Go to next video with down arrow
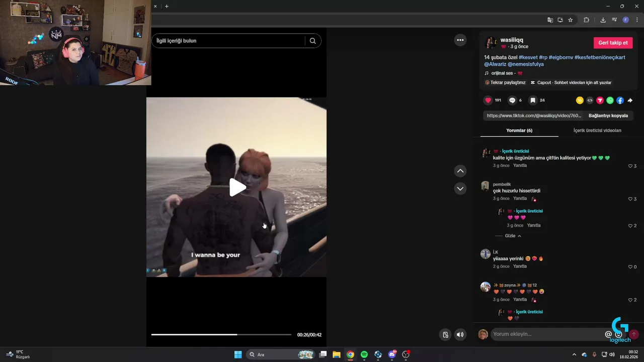 click(x=460, y=189)
